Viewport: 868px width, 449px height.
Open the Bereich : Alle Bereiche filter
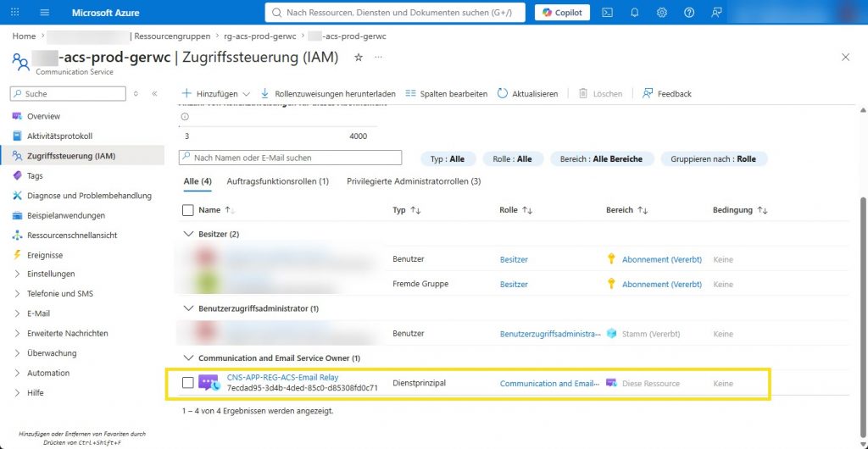[x=603, y=158]
